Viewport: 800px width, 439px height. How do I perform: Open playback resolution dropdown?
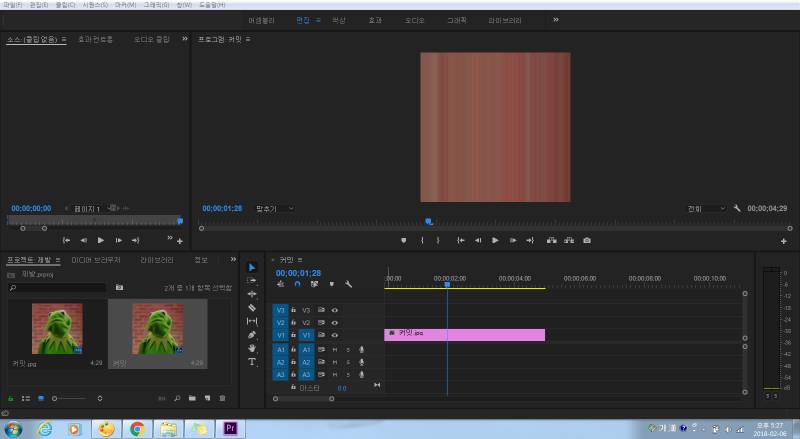pyautogui.click(x=706, y=209)
